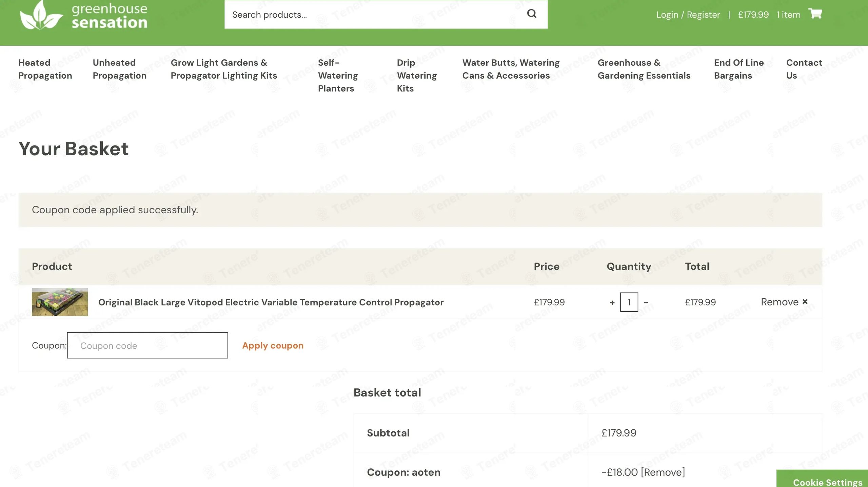The image size is (868, 487).
Task: Open Heated Propagation menu
Action: [45, 69]
